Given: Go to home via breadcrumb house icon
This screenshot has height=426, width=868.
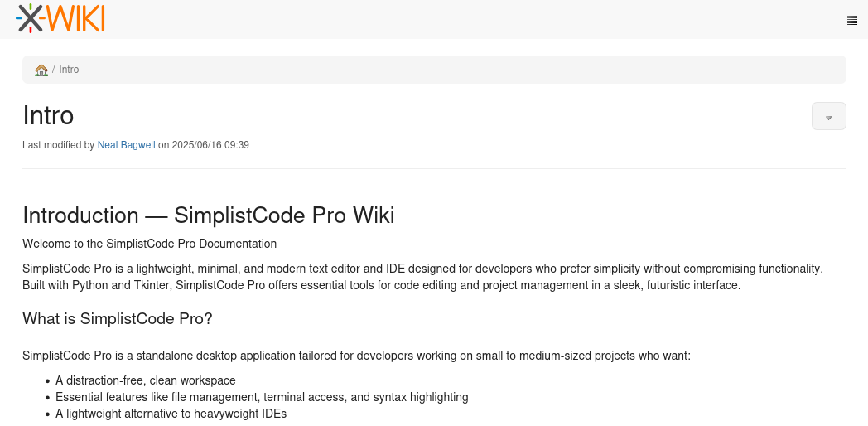Looking at the screenshot, I should (x=41, y=70).
